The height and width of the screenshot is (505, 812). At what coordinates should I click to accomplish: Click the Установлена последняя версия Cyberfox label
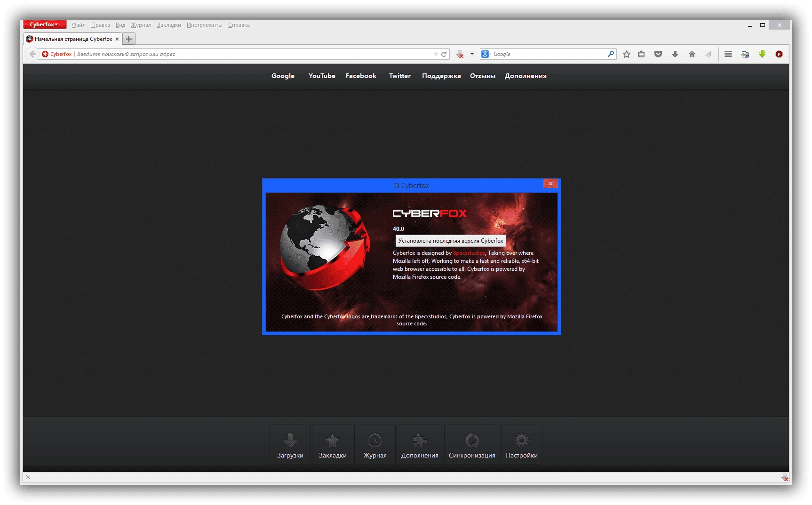click(x=451, y=241)
